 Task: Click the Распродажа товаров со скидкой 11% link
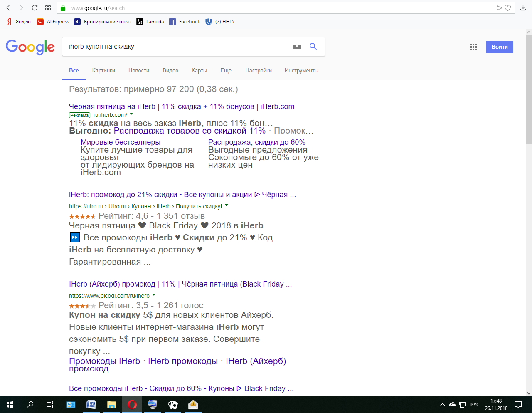pos(190,131)
